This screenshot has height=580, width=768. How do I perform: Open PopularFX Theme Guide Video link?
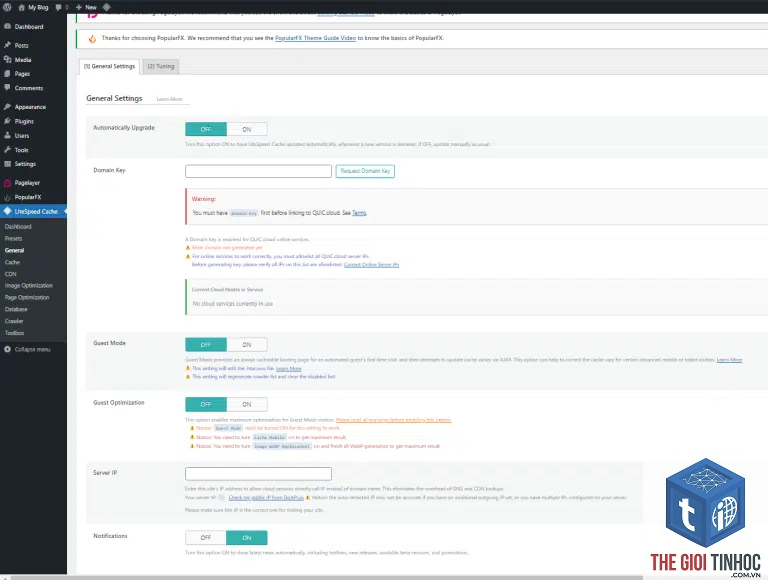click(x=315, y=38)
